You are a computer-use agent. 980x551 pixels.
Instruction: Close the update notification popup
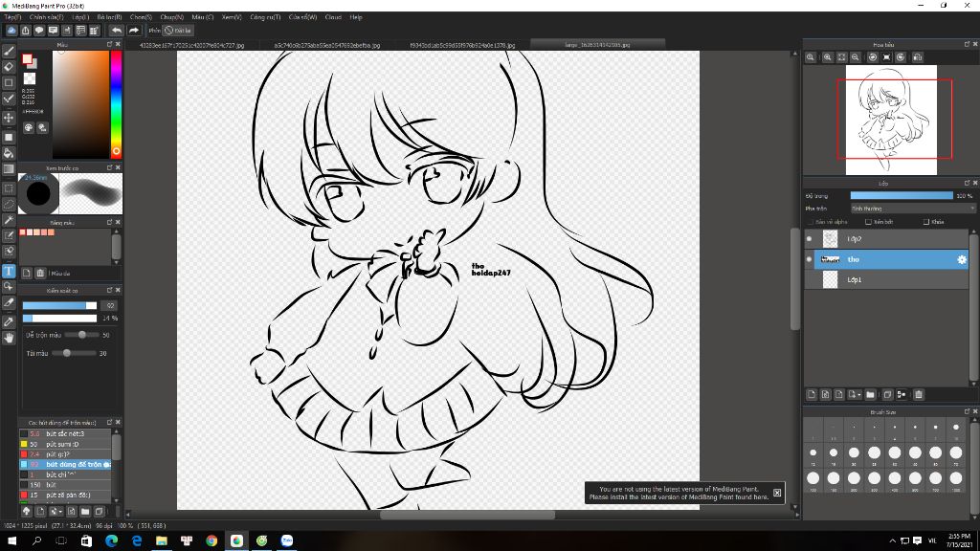pyautogui.click(x=777, y=493)
